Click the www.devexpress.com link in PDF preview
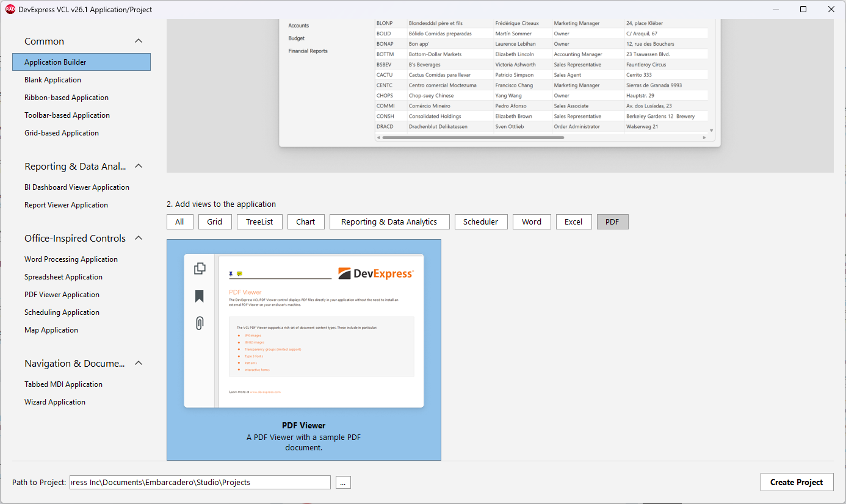 pos(265,392)
